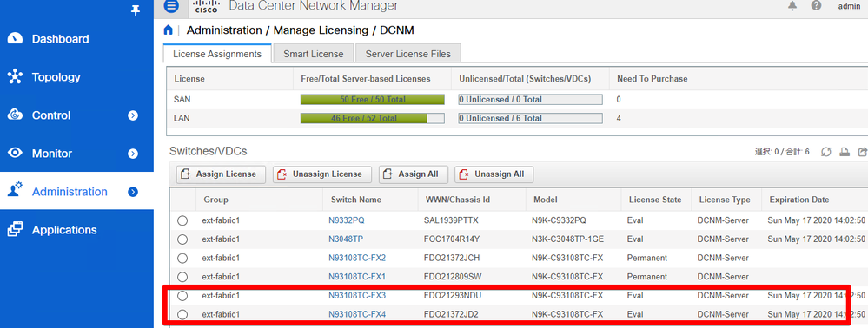Click model N9K-C9332PQ cell

[559, 220]
